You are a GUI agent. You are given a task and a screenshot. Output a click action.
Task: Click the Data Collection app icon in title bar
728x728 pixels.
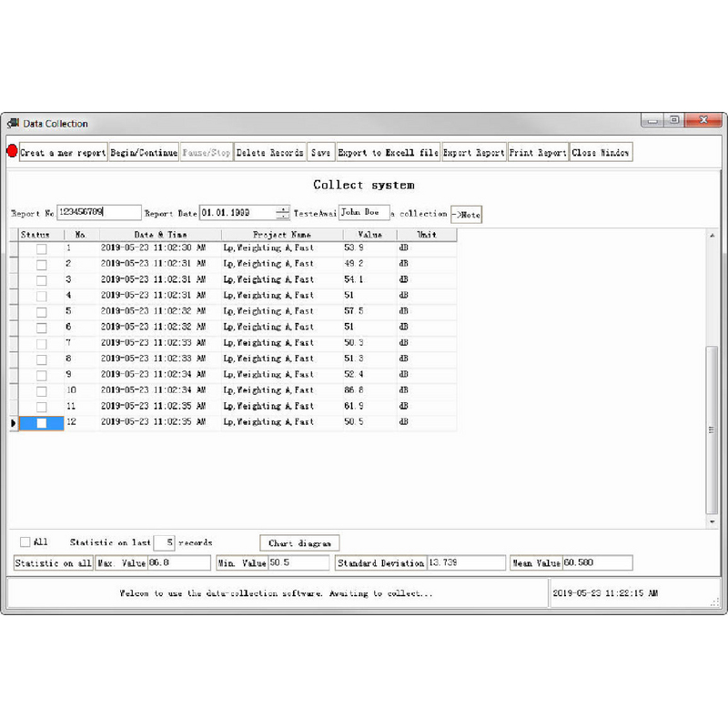13,123
